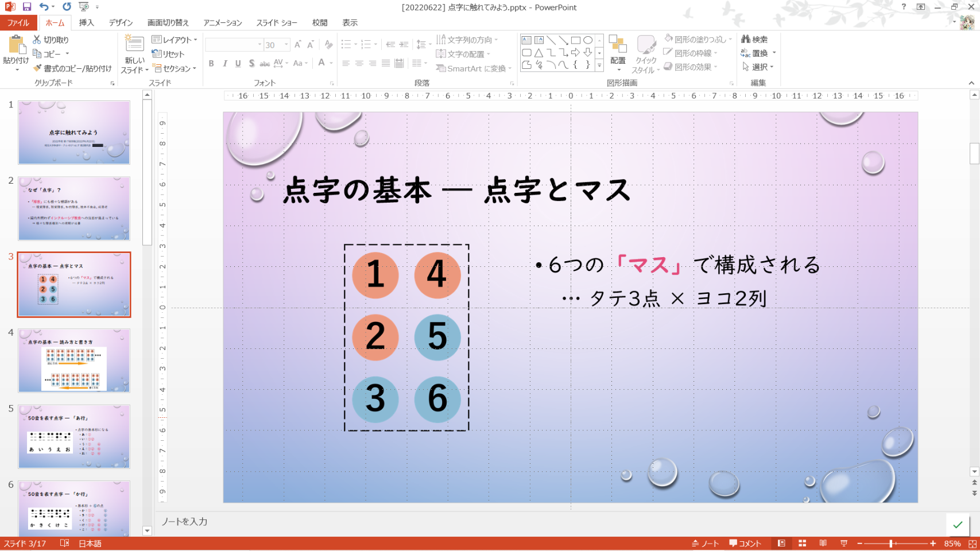The width and height of the screenshot is (980, 551).
Task: Open the font size dropdown
Action: click(286, 45)
